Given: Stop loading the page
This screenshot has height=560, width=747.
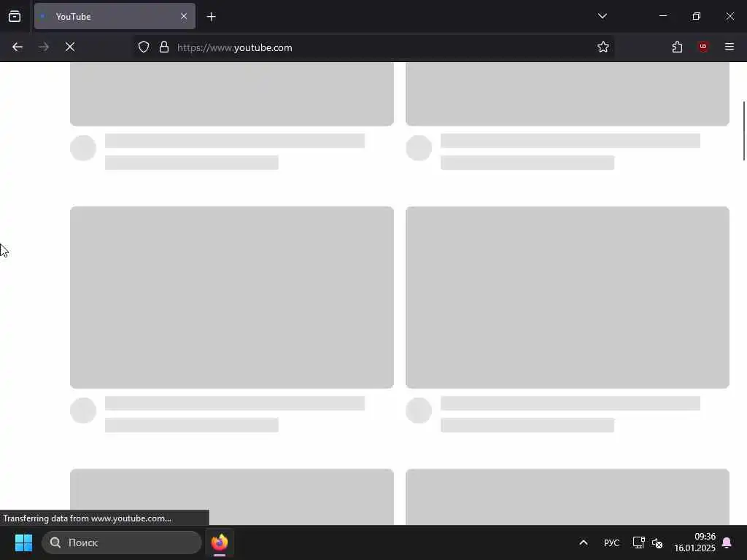Looking at the screenshot, I should [70, 47].
